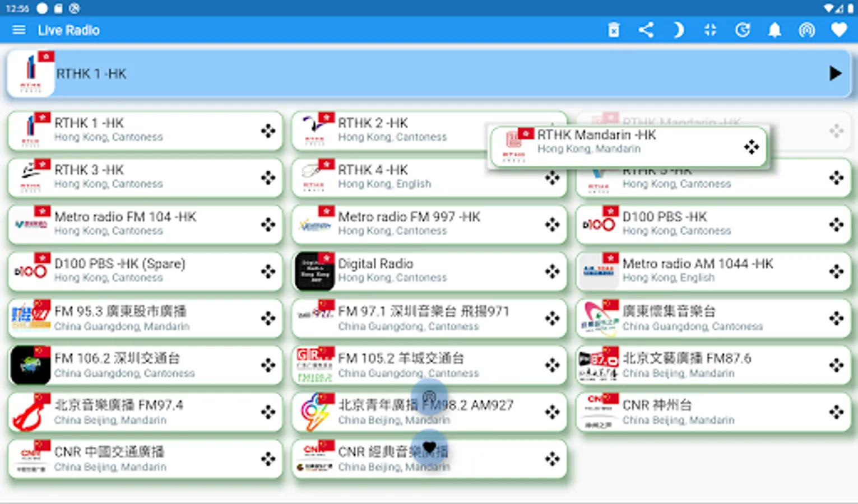Tap the Wi-Fi signal status bar icon
The image size is (858, 504).
coord(829,8)
